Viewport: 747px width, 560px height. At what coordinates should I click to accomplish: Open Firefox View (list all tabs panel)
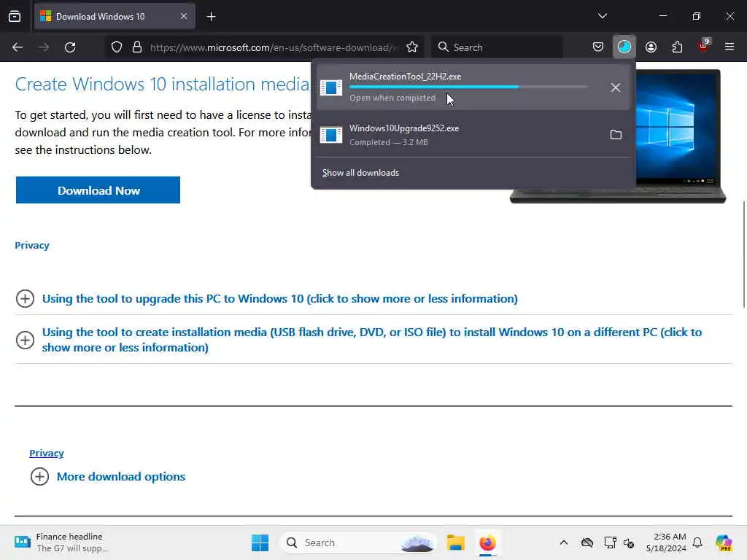(15, 17)
